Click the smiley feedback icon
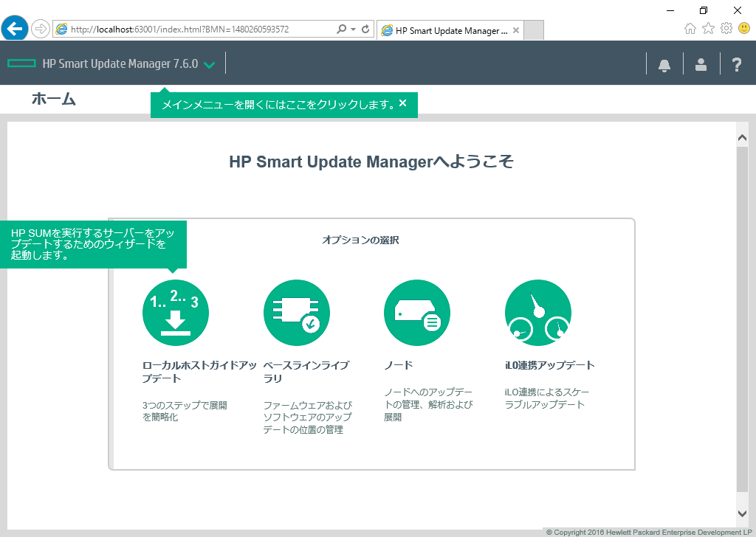The image size is (756, 537). 744,29
